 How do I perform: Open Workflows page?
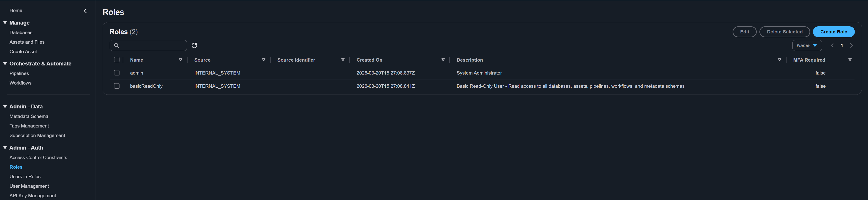20,83
